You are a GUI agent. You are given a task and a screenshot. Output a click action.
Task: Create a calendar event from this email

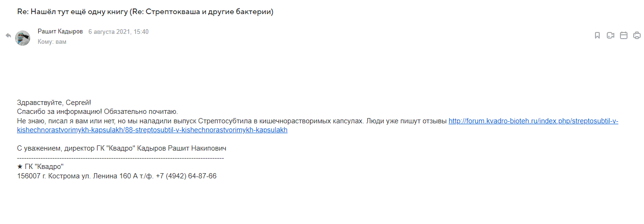[624, 35]
